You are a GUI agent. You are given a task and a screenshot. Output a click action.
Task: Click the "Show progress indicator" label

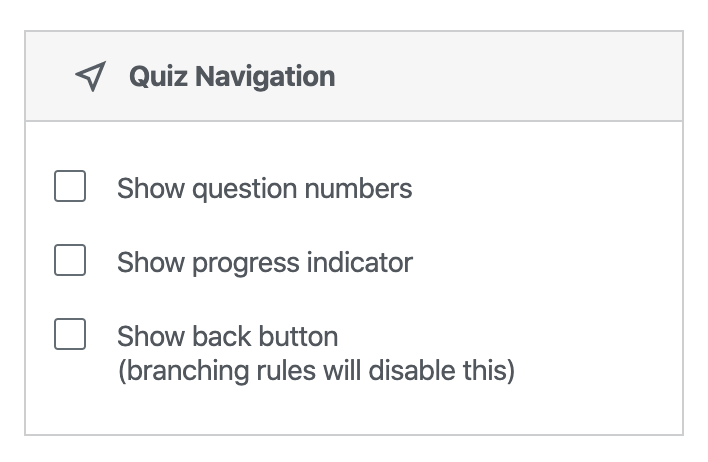pos(264,262)
